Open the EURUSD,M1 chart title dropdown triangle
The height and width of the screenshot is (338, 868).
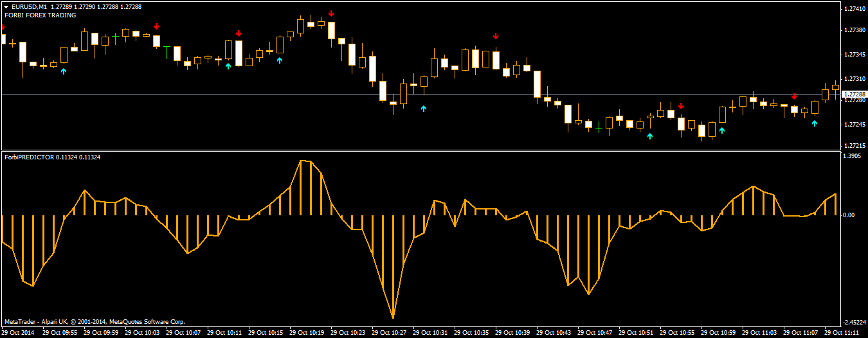pyautogui.click(x=6, y=6)
